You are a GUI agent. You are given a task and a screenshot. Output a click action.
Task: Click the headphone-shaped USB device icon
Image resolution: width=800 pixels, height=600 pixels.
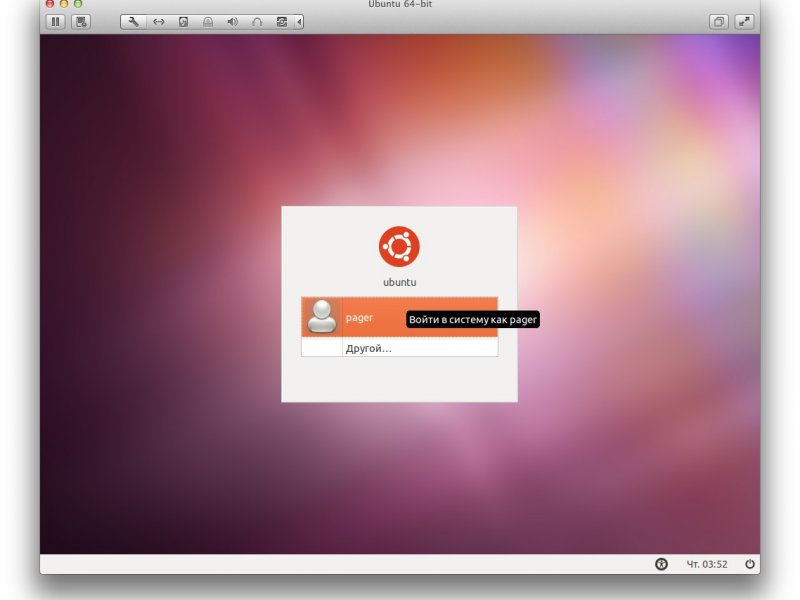coord(257,22)
